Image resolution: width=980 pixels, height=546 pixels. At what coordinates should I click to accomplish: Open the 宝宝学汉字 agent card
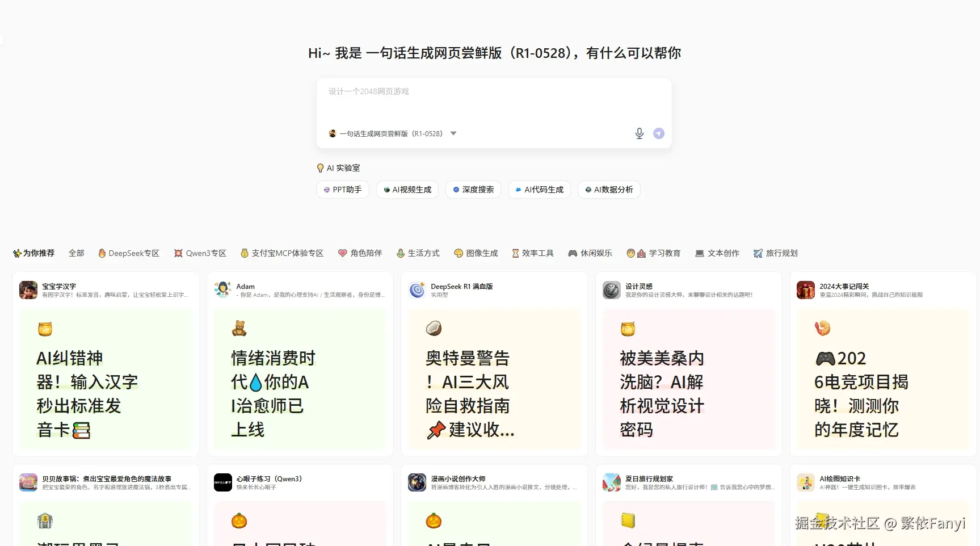(x=105, y=363)
